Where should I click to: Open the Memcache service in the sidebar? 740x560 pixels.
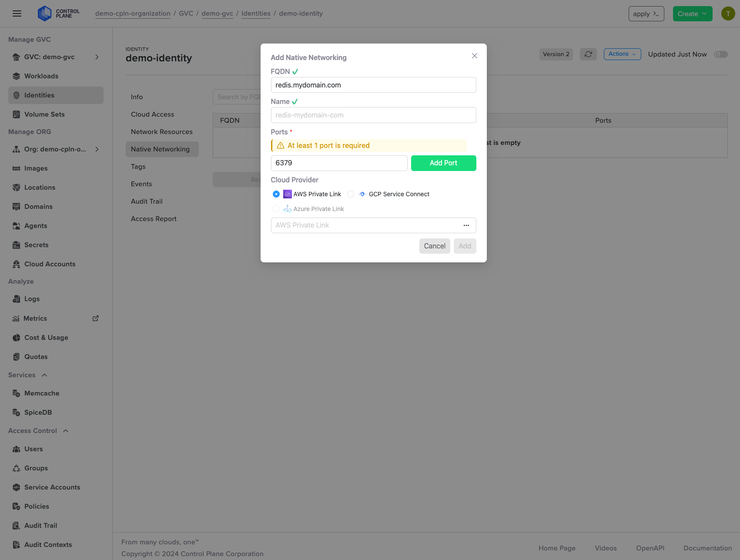pos(42,393)
